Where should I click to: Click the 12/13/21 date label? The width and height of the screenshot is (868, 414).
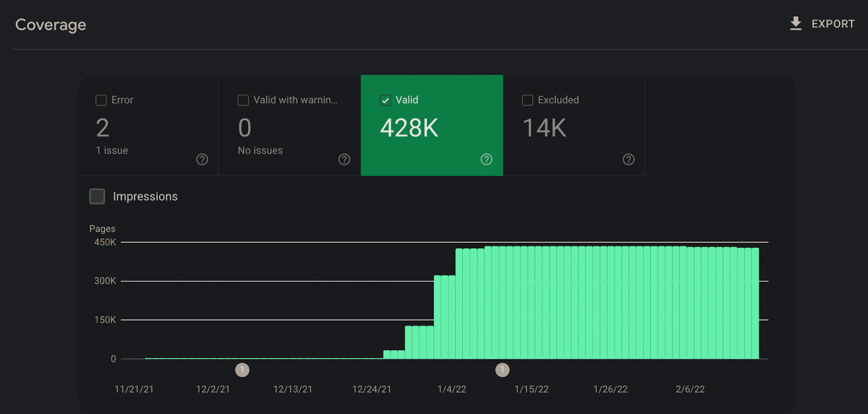[x=292, y=389]
